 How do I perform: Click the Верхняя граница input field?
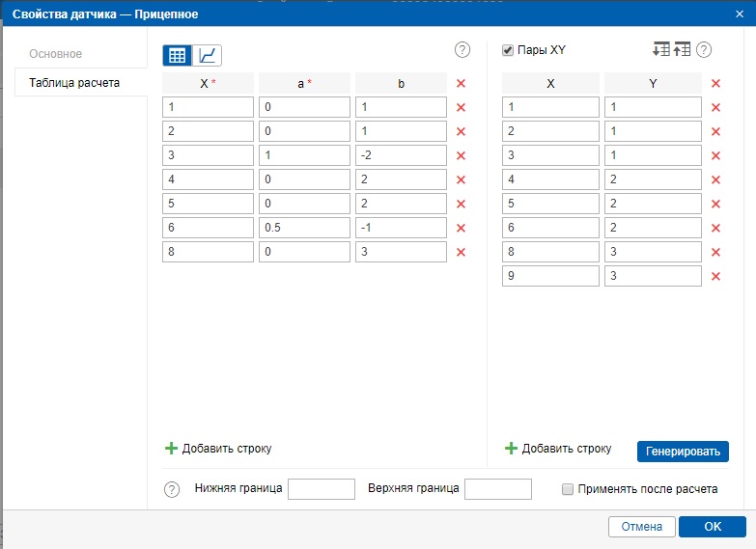(x=498, y=489)
